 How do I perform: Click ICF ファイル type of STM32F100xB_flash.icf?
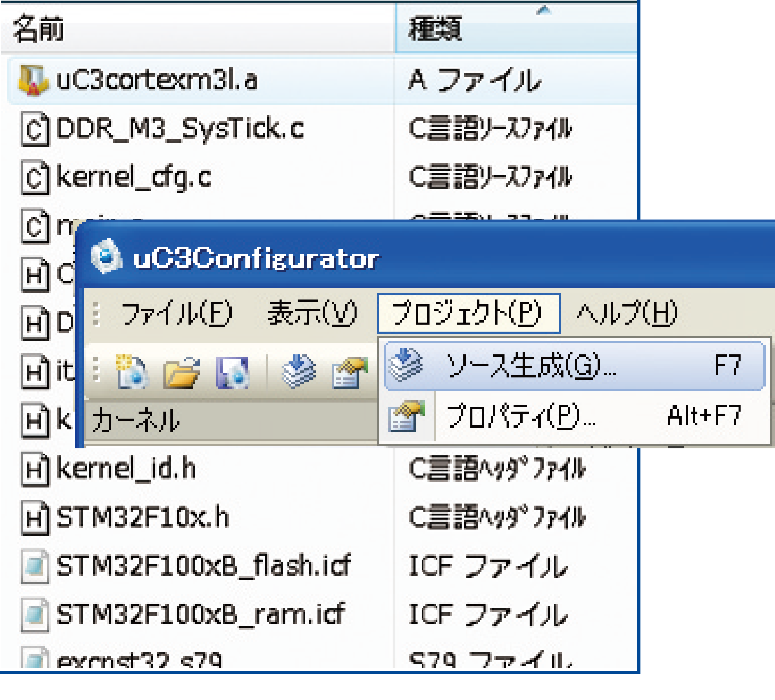tap(488, 566)
